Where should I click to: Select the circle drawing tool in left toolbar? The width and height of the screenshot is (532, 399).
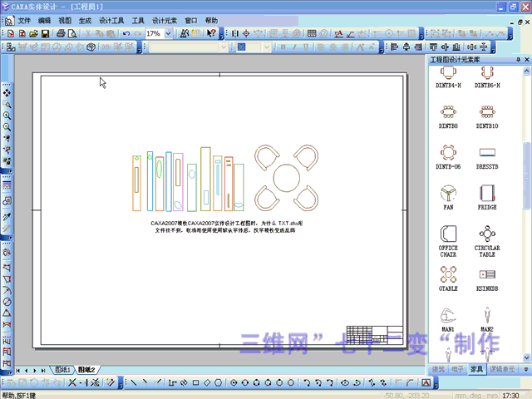(x=7, y=302)
